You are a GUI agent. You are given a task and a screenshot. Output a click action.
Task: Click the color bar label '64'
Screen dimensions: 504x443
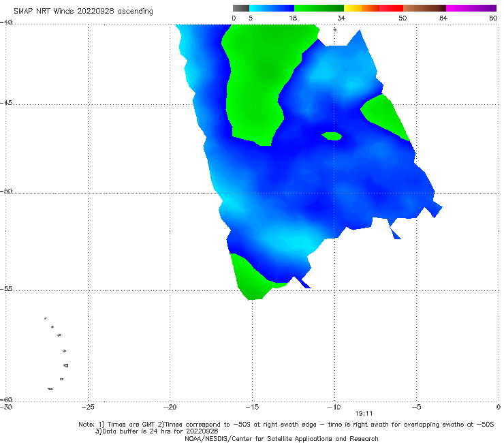[x=443, y=18]
